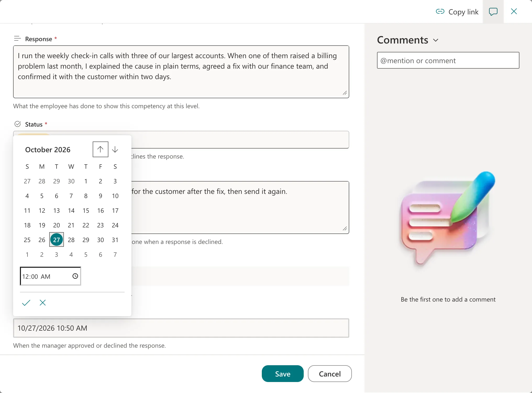Open the Status choice dropdown
Screen dimensions: 532x393
240,139
